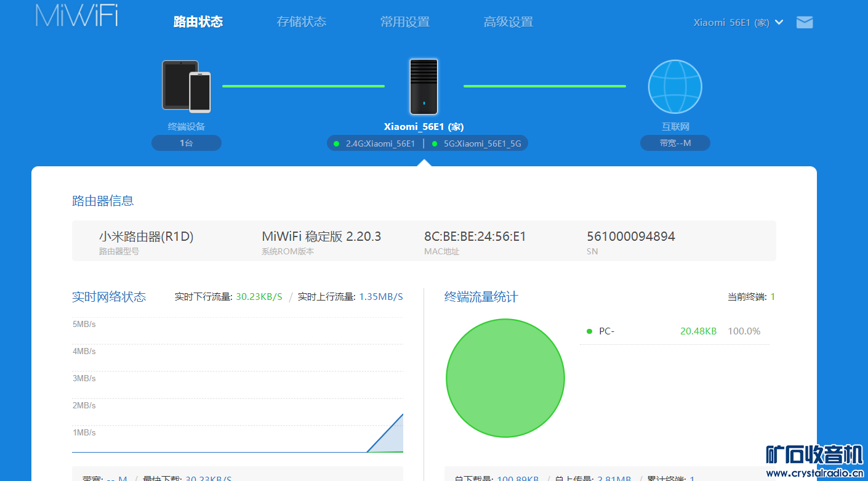This screenshot has height=481, width=868.
Task: Click the 终端设备 label
Action: point(187,127)
